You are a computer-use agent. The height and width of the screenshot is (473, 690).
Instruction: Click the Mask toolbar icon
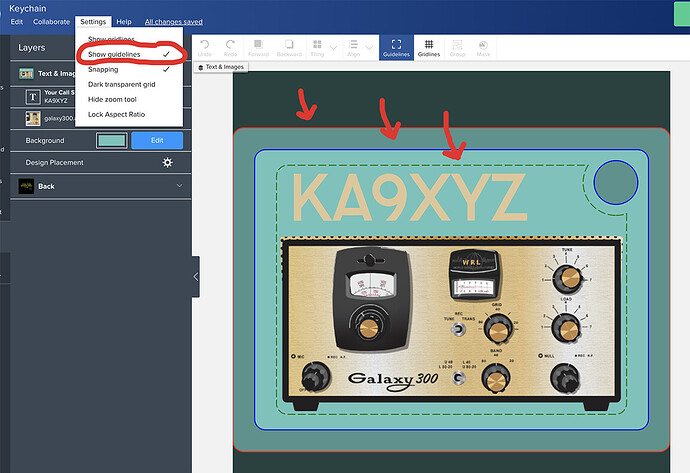(x=483, y=48)
